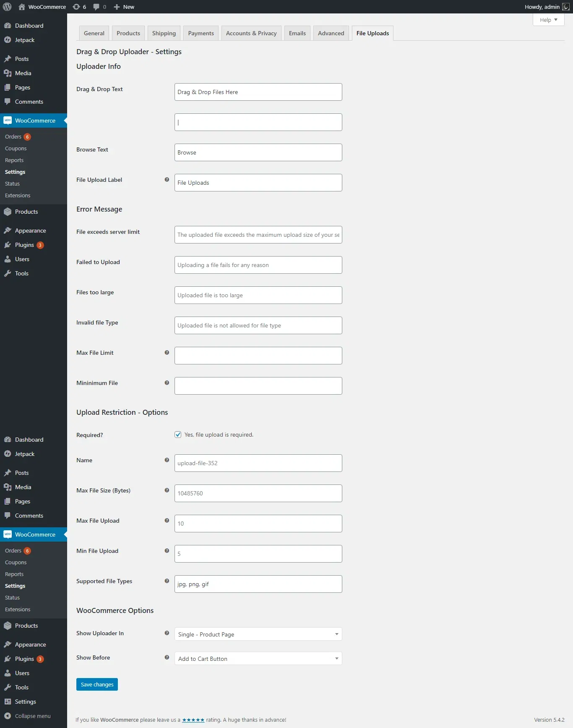Focus the Failed to Upload message field
Viewport: 573px width, 728px height.
click(x=258, y=265)
